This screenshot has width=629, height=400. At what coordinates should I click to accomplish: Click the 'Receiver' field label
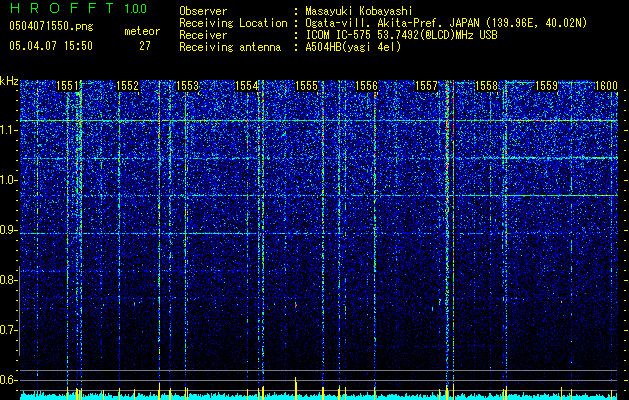click(203, 35)
